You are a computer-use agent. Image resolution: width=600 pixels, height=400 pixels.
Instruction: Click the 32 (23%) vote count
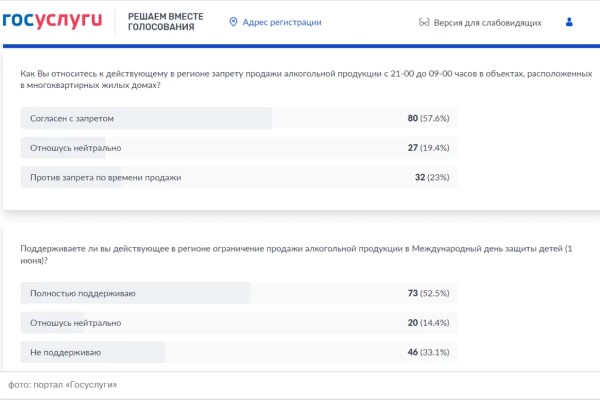(427, 177)
